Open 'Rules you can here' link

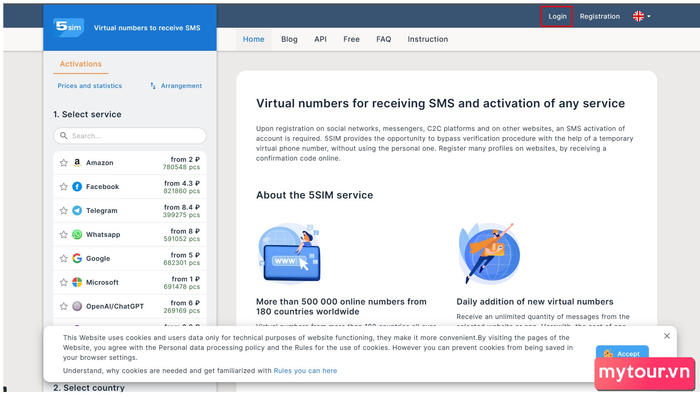[x=305, y=371]
